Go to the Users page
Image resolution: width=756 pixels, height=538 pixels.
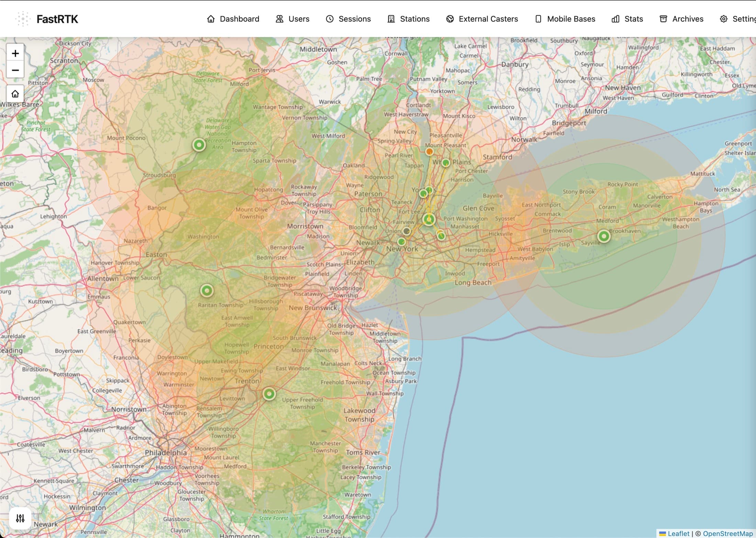tap(292, 19)
